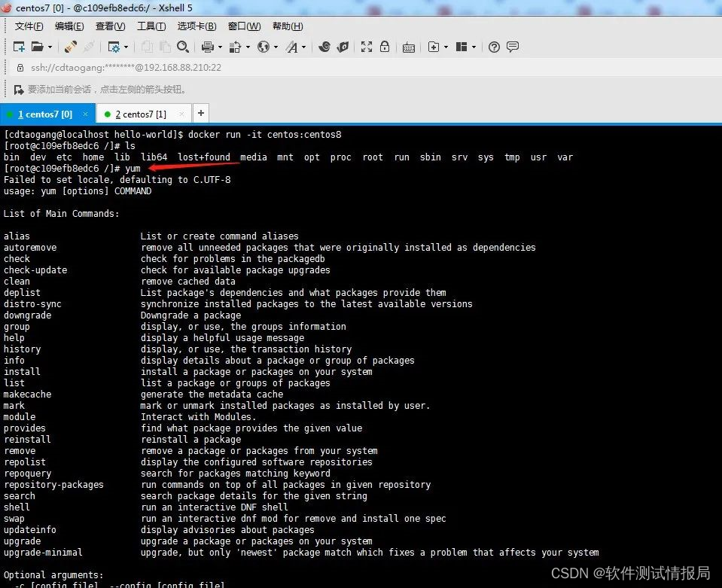Click the Xshell app icon in title bar
The width and height of the screenshot is (722, 588).
(x=7, y=8)
